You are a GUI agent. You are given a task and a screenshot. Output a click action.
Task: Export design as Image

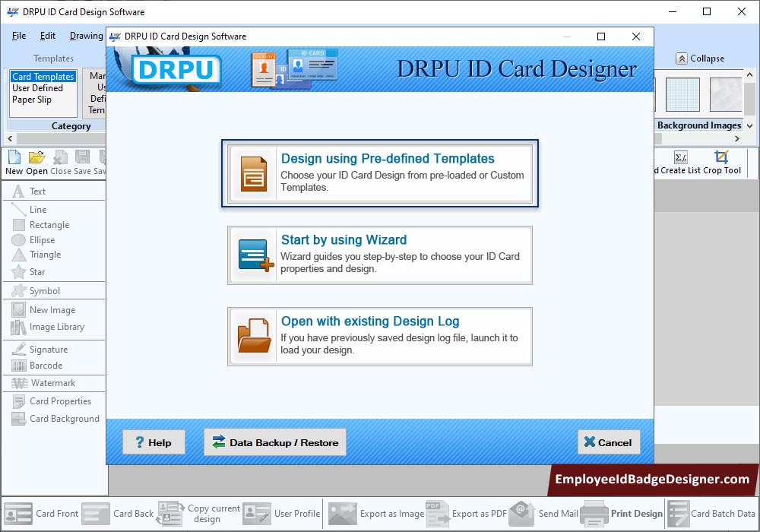[x=376, y=514]
